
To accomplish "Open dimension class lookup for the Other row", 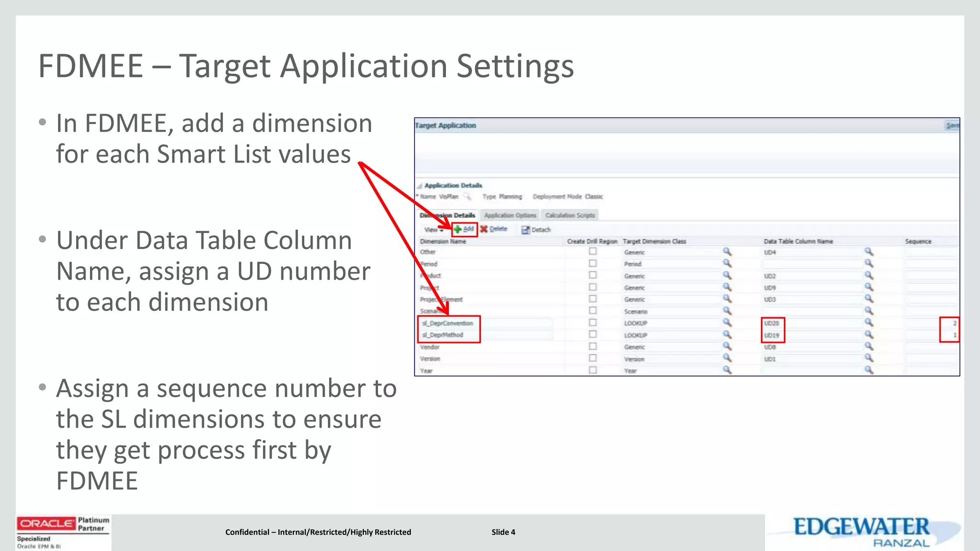I will (x=727, y=252).
